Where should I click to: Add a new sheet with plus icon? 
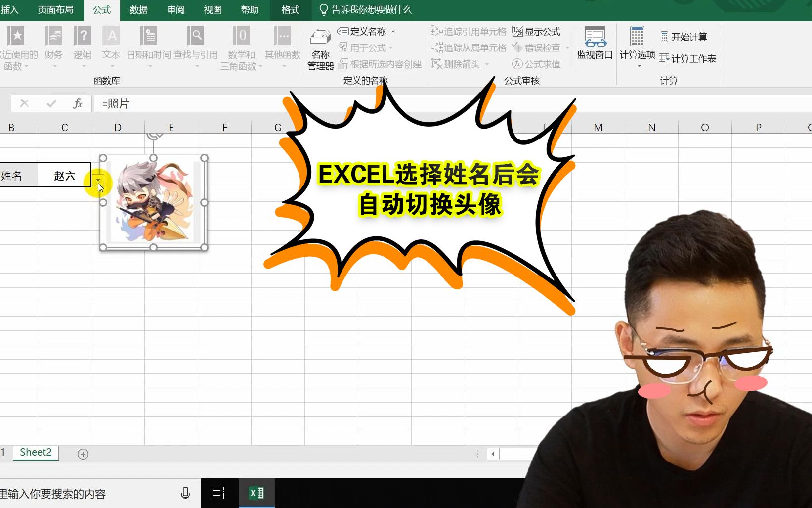83,454
